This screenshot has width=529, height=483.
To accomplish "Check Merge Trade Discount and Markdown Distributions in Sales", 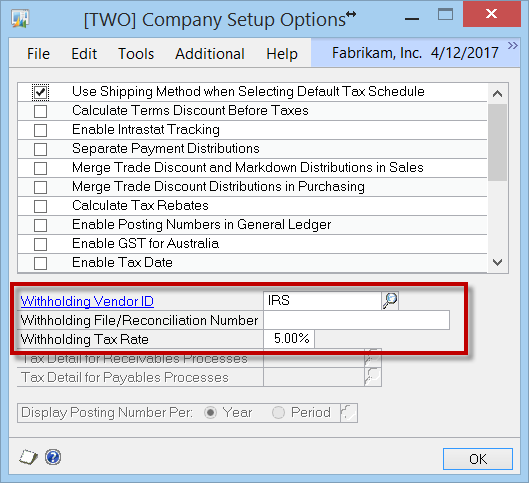I will (x=40, y=168).
